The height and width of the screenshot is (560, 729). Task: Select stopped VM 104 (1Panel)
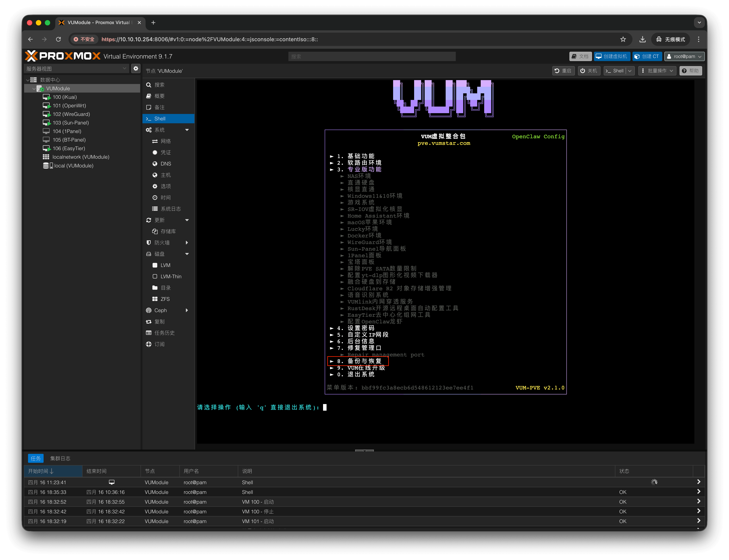tap(66, 131)
